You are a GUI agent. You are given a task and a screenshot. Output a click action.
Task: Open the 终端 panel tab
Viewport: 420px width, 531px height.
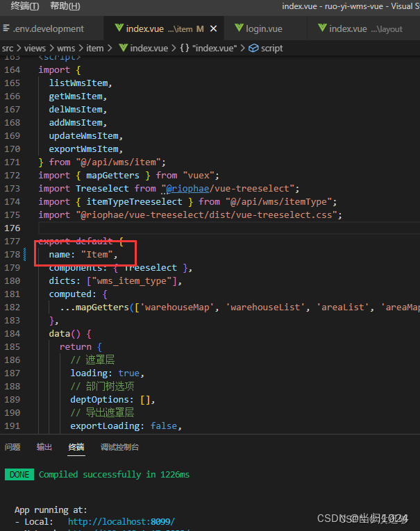click(76, 447)
